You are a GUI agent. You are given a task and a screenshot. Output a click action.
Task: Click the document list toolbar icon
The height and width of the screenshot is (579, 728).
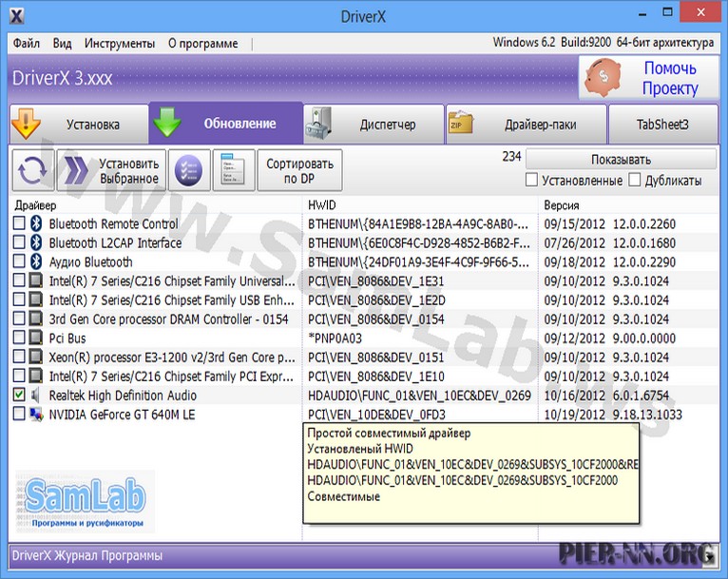click(234, 170)
